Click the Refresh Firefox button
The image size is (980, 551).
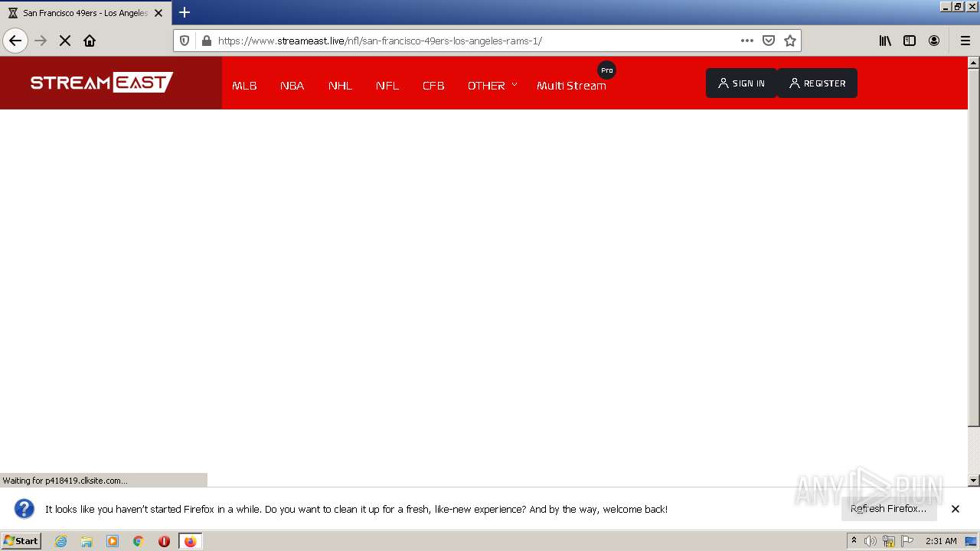(x=889, y=509)
